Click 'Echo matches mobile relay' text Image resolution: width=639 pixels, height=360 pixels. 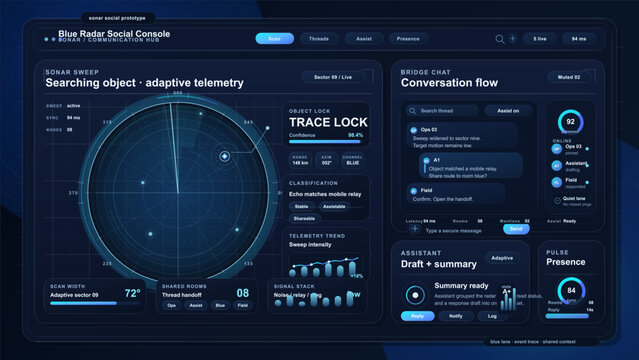(325, 194)
